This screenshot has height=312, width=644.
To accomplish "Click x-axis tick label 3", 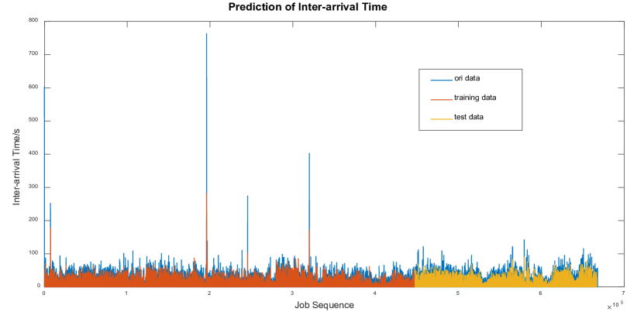I will point(292,293).
